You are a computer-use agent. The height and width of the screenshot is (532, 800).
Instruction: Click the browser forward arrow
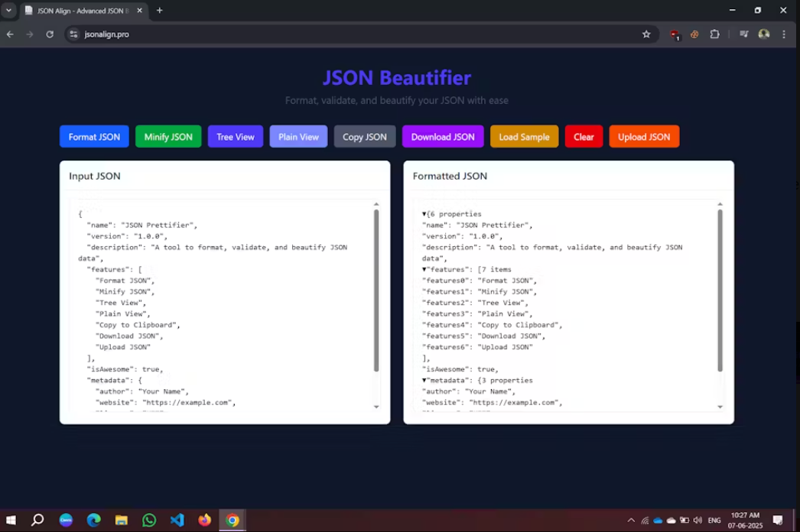tap(30, 34)
